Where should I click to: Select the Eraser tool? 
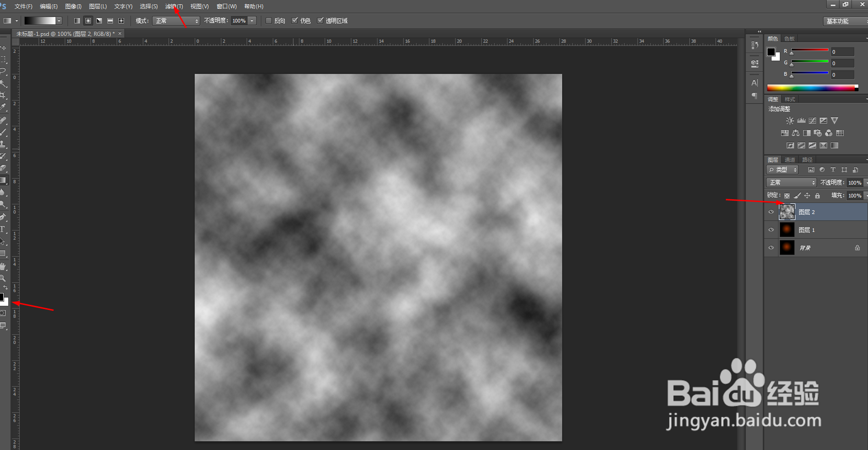pyautogui.click(x=3, y=168)
